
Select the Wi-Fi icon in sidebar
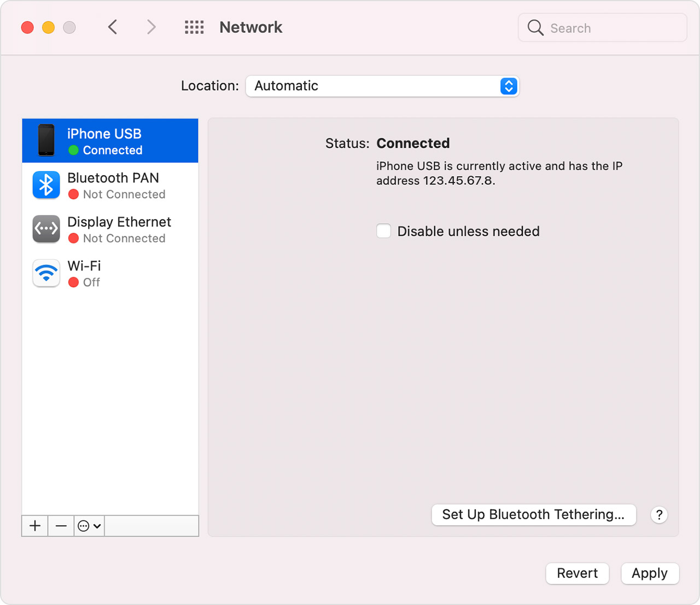(46, 273)
